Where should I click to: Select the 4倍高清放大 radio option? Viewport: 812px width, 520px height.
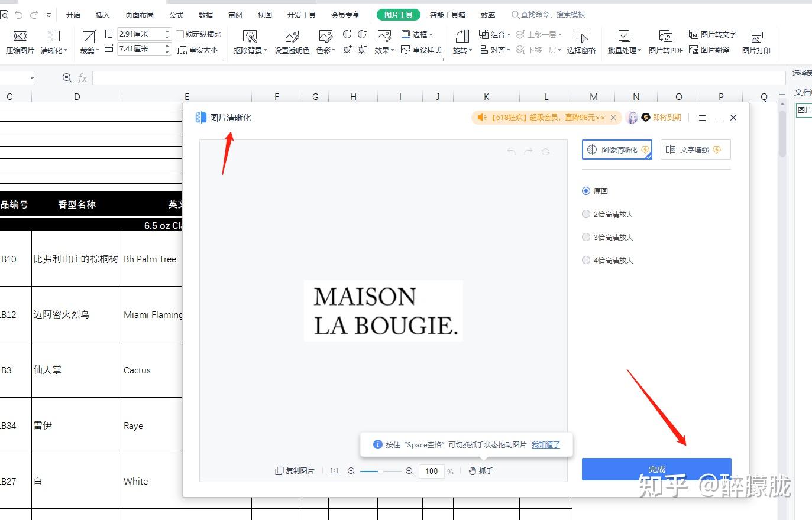(586, 260)
